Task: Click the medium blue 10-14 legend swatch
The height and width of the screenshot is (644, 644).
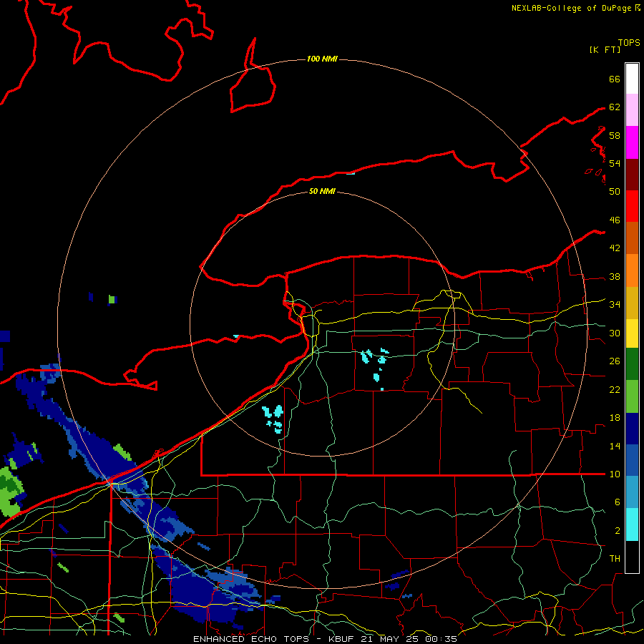Action: (x=632, y=460)
